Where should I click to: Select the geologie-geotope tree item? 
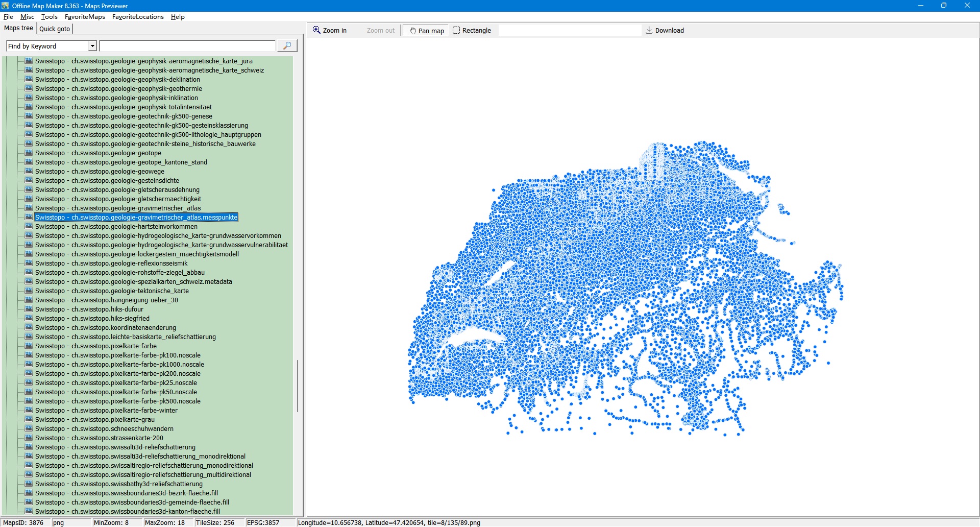[x=98, y=153]
